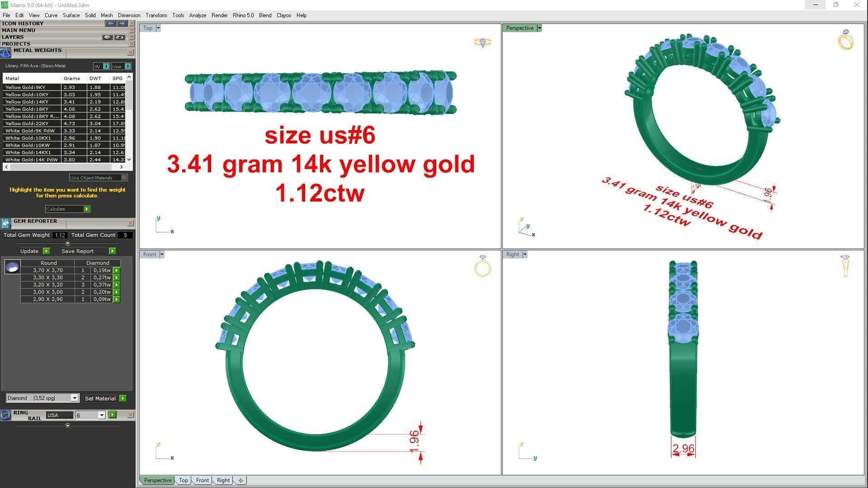Close the Gem Reporter panel
Screen dimensions: 868x488
click(130, 223)
